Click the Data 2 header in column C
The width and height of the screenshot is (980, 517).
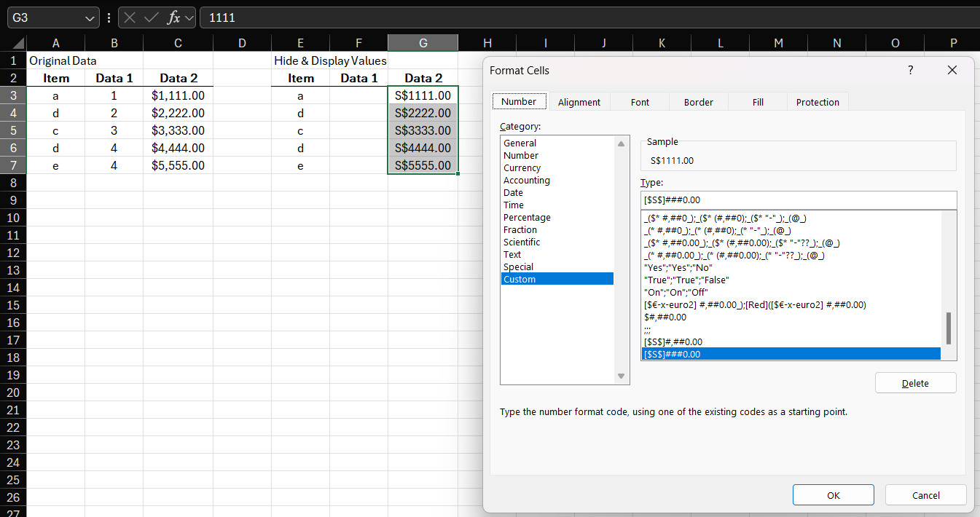point(179,78)
